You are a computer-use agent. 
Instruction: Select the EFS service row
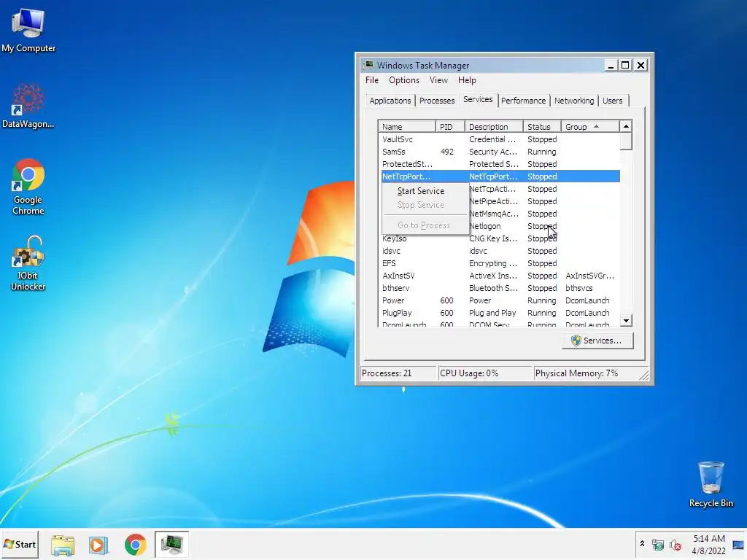tap(499, 262)
